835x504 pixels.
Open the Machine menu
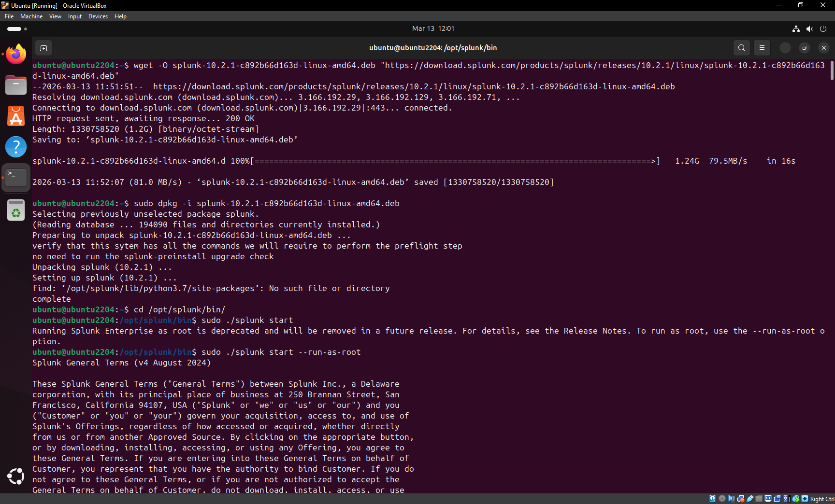tap(31, 16)
